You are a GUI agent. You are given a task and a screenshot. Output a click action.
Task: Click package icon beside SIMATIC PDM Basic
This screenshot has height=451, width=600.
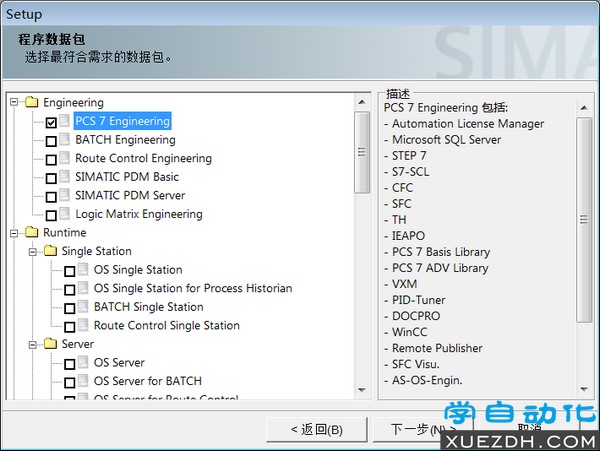pyautogui.click(x=65, y=176)
